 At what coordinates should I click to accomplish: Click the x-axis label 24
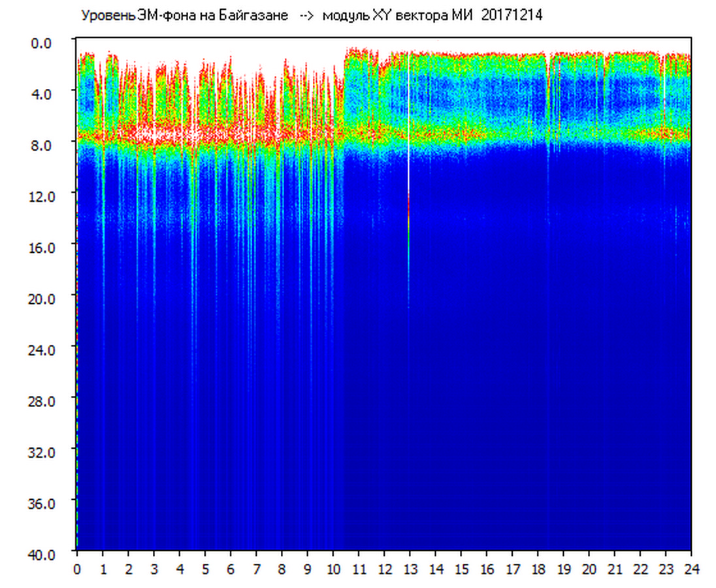click(x=692, y=568)
